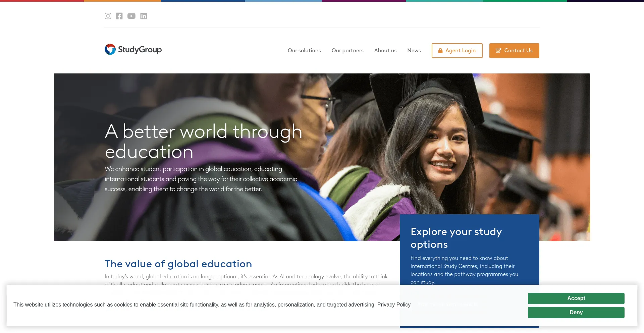The height and width of the screenshot is (333, 644).
Task: Open the Instagram social media icon
Action: (x=108, y=16)
